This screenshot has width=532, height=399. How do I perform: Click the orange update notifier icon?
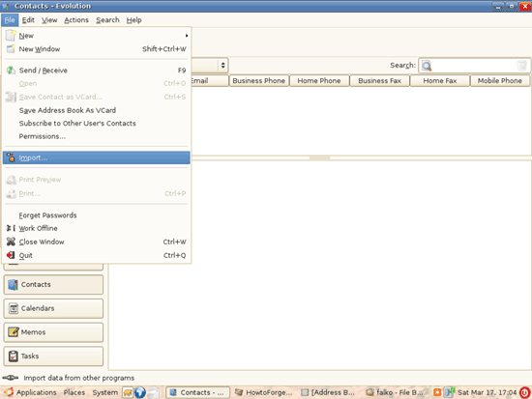pyautogui.click(x=437, y=392)
